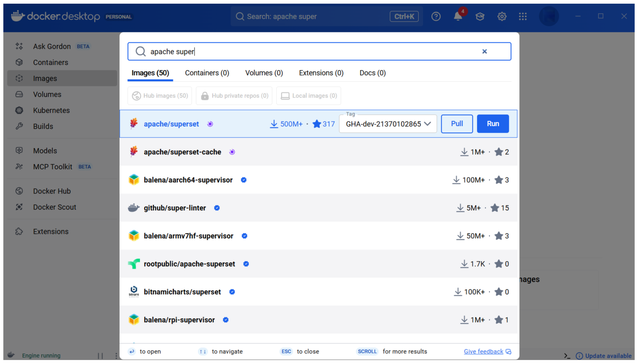
Task: Toggle the Local images filter
Action: tap(308, 96)
